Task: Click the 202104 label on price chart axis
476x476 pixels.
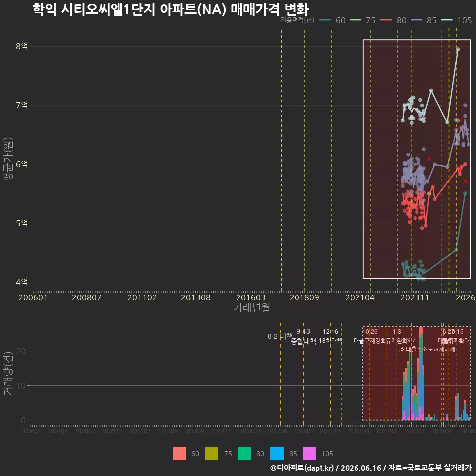Action: (x=360, y=297)
